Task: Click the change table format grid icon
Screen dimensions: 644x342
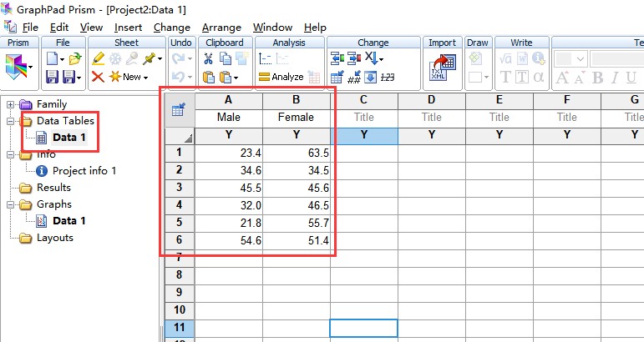Action: 337,77
